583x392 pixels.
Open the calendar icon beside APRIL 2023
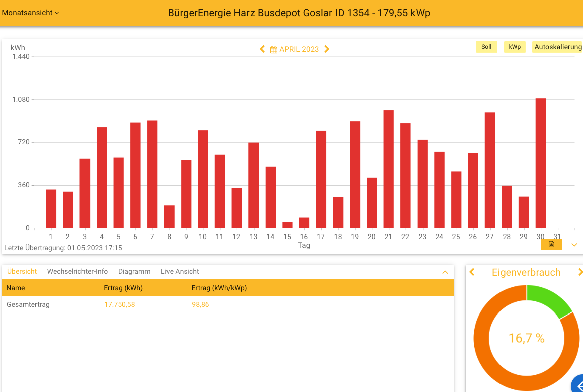(x=274, y=49)
